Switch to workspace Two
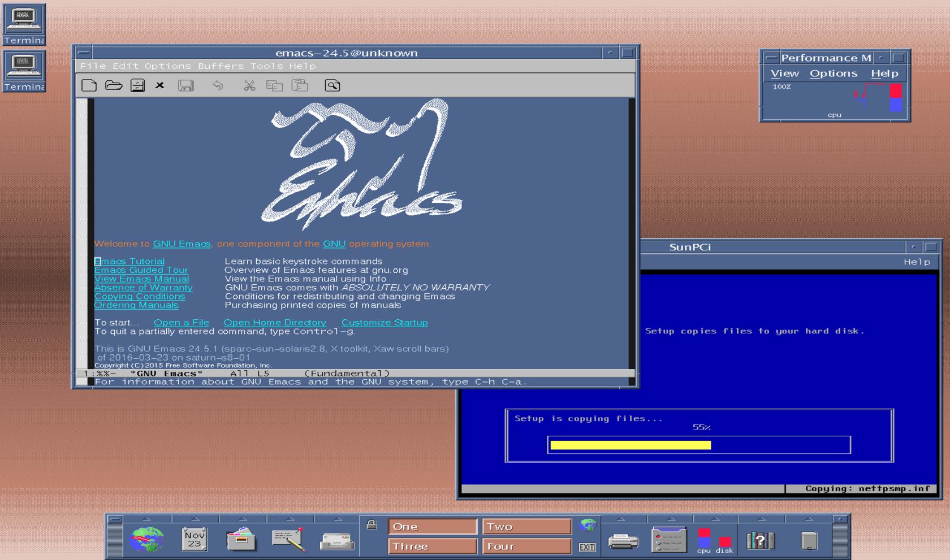Viewport: 950px width, 560px height. pos(526,527)
